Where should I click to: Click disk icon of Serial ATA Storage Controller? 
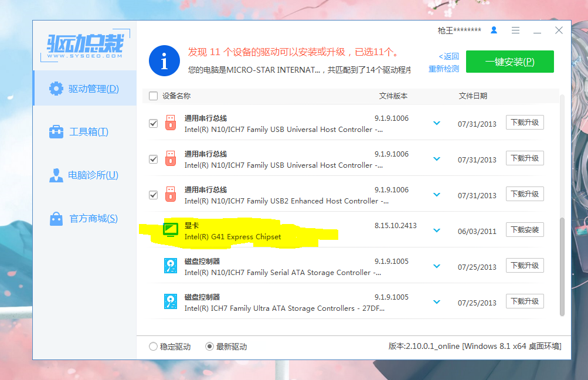pos(171,266)
